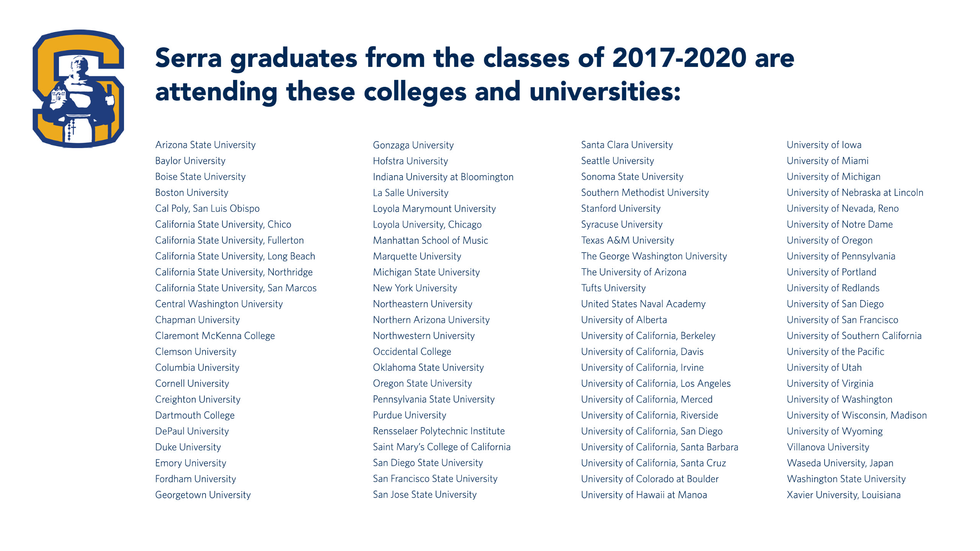Click University of Southern California
This screenshot has width=980, height=551.
(x=854, y=336)
